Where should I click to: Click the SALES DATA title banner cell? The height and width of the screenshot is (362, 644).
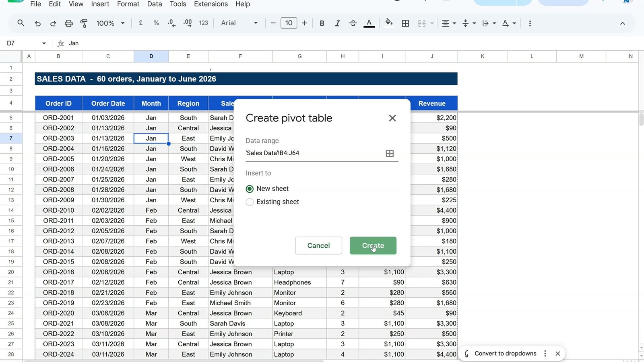point(246,79)
